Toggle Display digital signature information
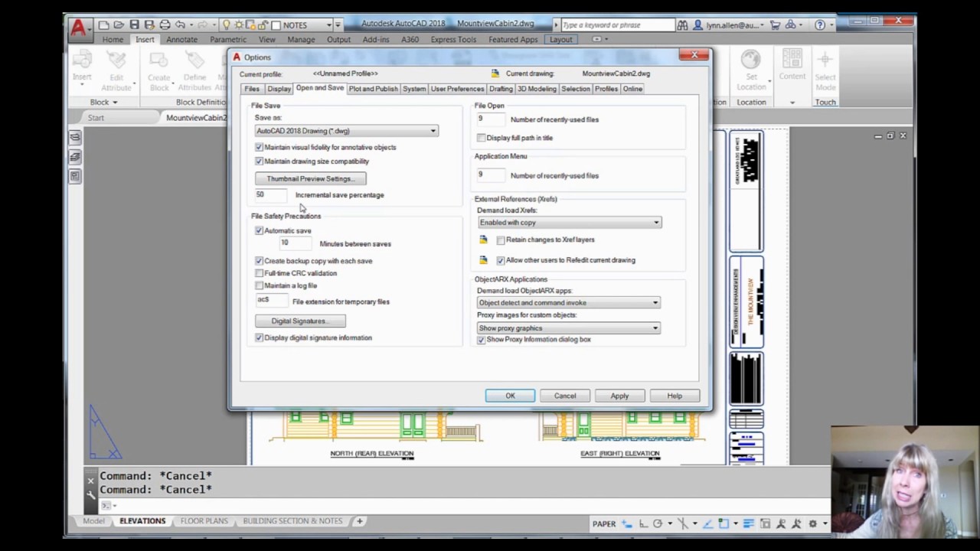This screenshot has width=980, height=551. point(259,337)
